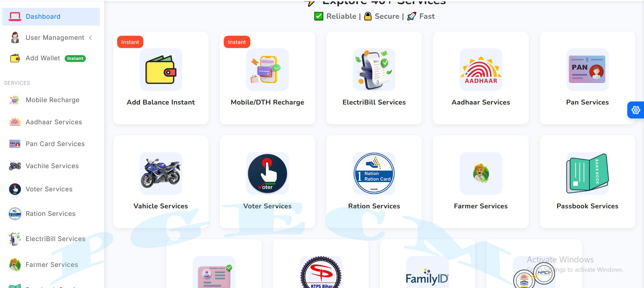The image size is (644, 288).
Task: Open Pan Card Services sidebar link
Action: click(55, 144)
